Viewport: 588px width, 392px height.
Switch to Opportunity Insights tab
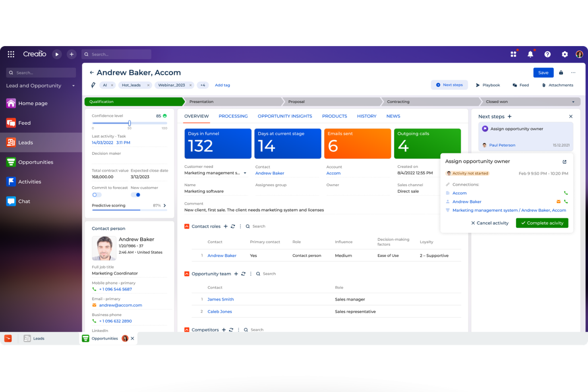[x=285, y=116]
